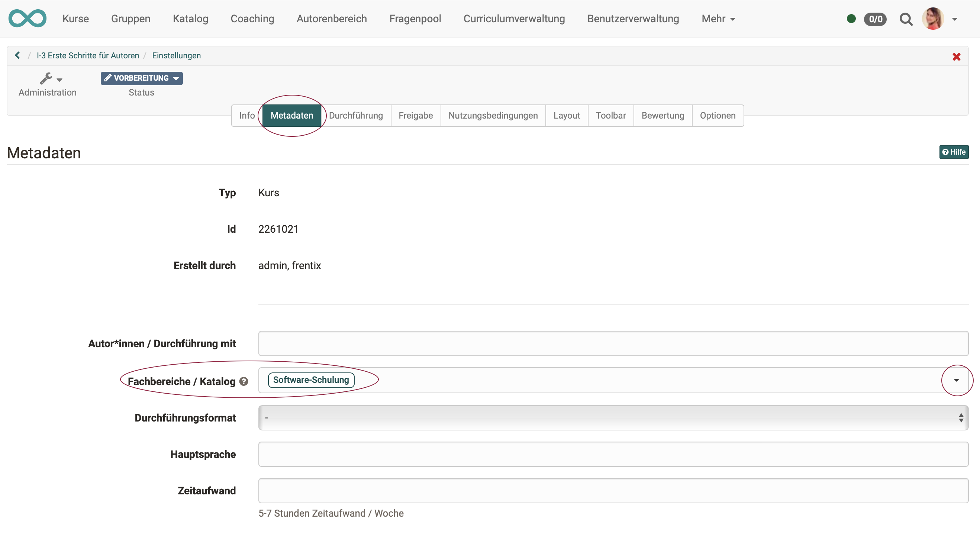Close settings with red X icon
Viewport: 980px width, 536px height.
pyautogui.click(x=956, y=56)
